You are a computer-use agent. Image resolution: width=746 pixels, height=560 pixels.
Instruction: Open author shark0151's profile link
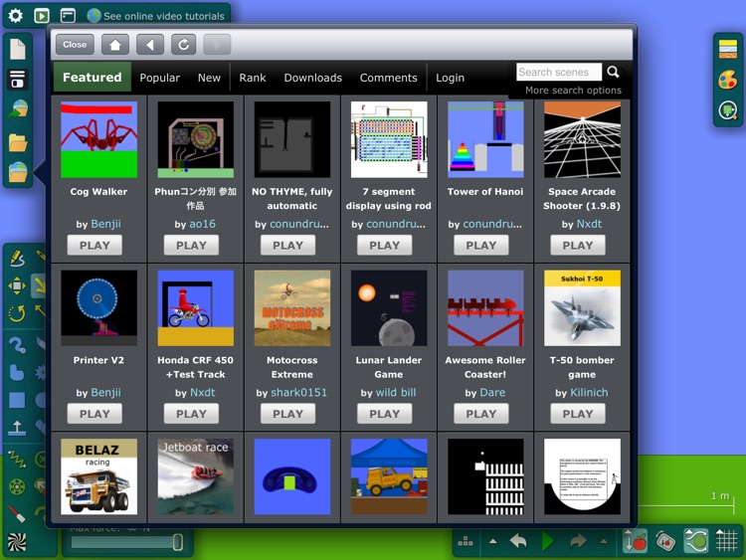pyautogui.click(x=298, y=393)
